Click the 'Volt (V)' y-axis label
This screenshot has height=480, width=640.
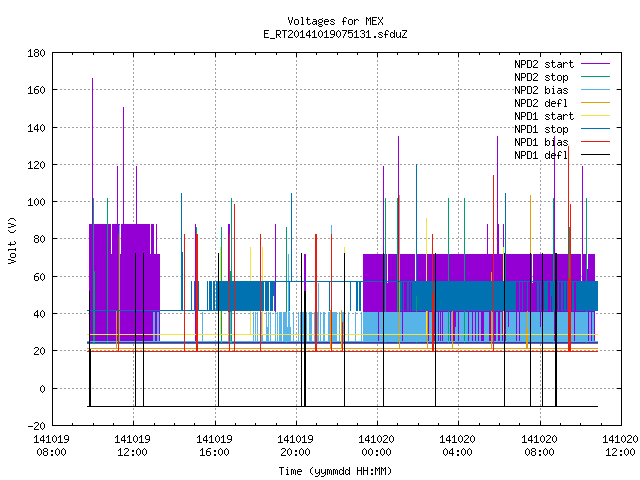(12, 240)
